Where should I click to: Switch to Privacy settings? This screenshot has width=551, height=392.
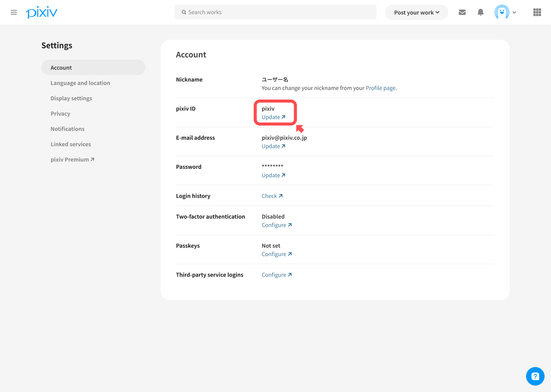pos(60,113)
